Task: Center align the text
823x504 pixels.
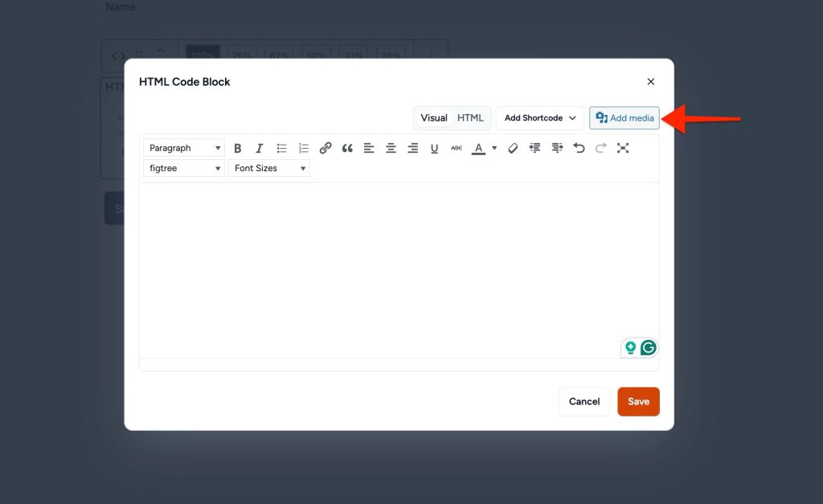Action: (x=391, y=148)
